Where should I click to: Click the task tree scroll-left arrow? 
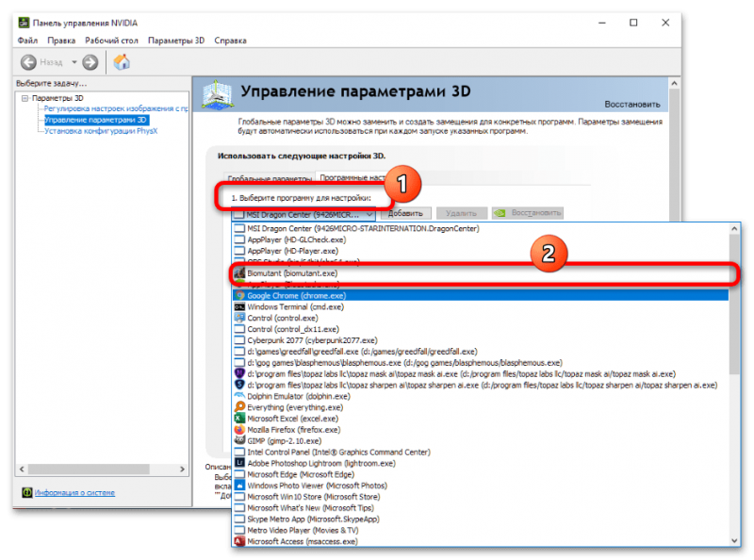coord(22,469)
